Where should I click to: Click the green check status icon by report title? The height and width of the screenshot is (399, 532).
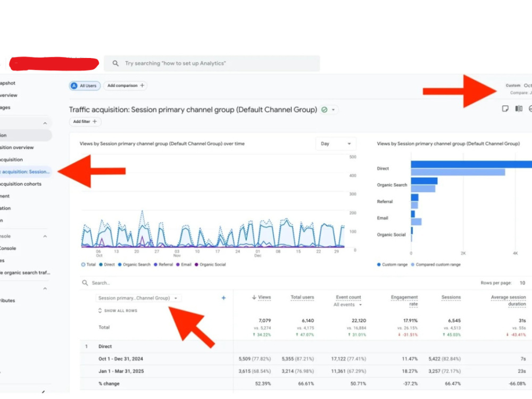point(325,110)
